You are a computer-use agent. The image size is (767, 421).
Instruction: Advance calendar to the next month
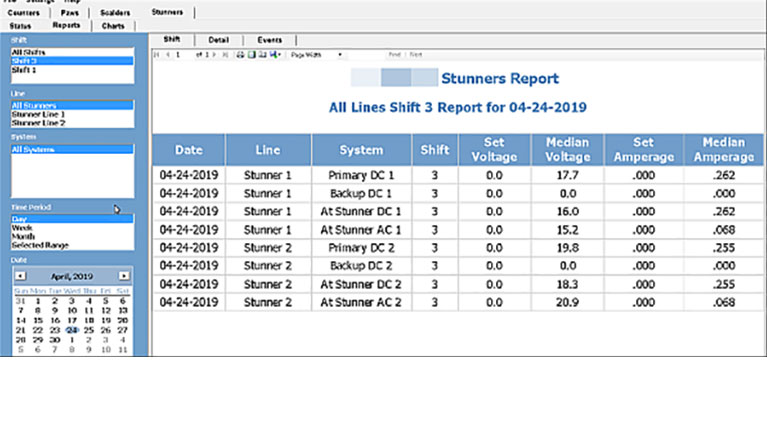coord(124,275)
